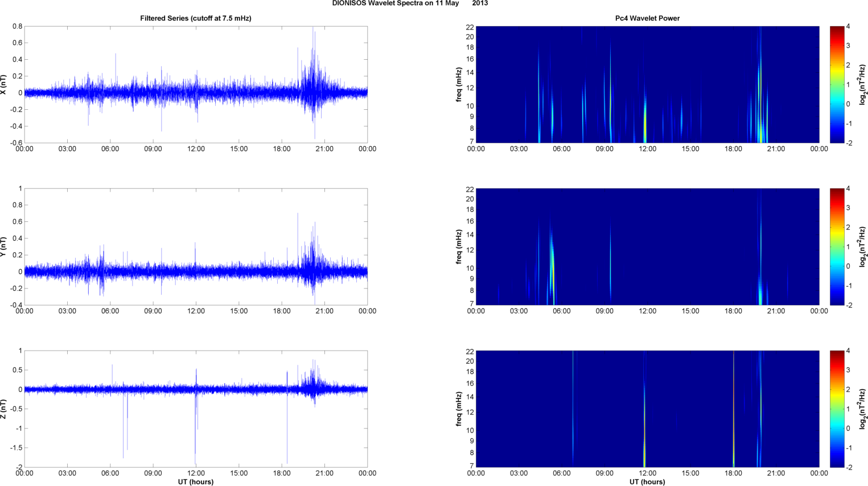
Task: Click the "06:00" tick under the Z (nT) series
Action: [110, 473]
